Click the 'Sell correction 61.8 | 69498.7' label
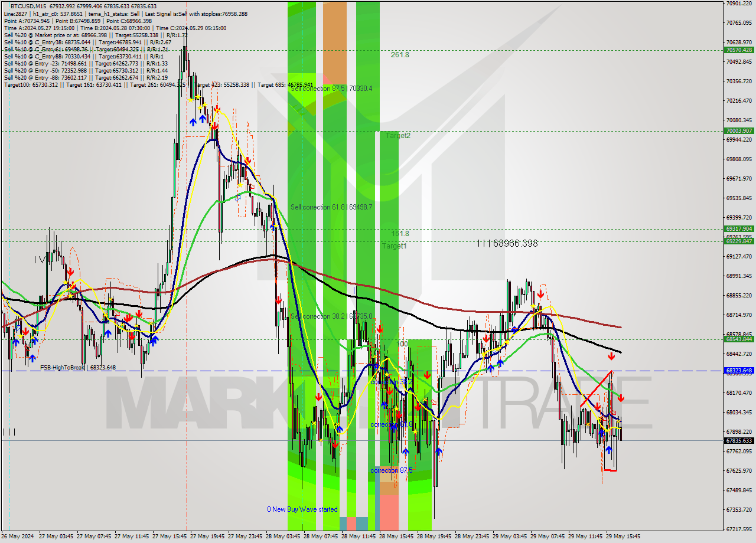Viewport: 756px width, 543px height. (x=331, y=207)
